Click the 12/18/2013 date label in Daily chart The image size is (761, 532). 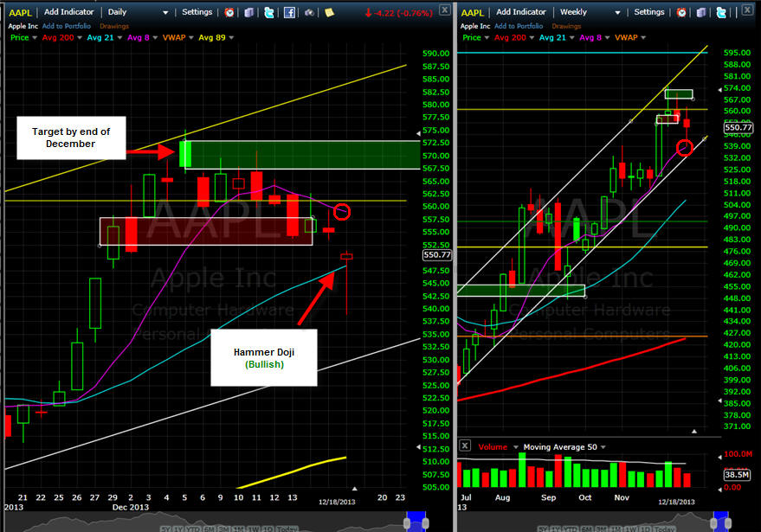(x=337, y=502)
